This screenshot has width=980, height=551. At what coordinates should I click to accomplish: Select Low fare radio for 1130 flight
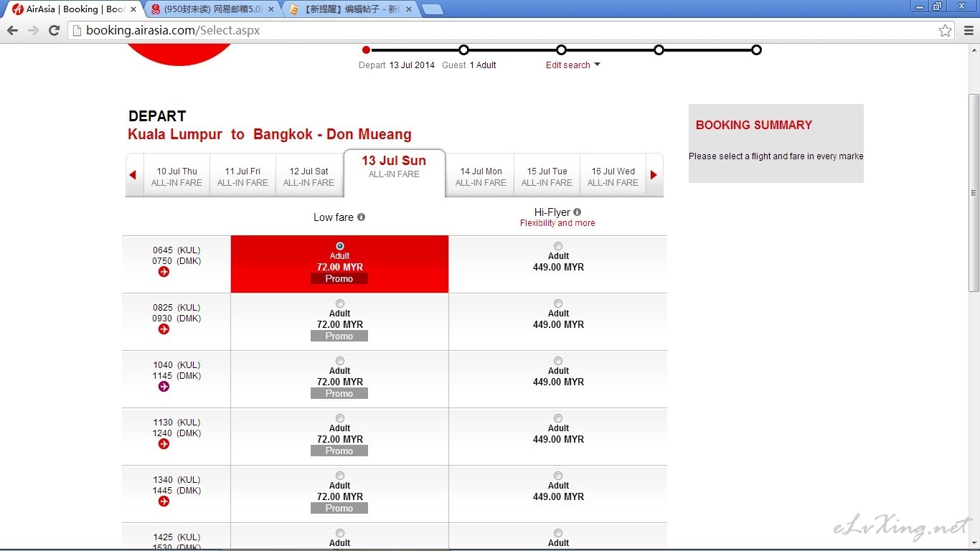[x=340, y=418]
